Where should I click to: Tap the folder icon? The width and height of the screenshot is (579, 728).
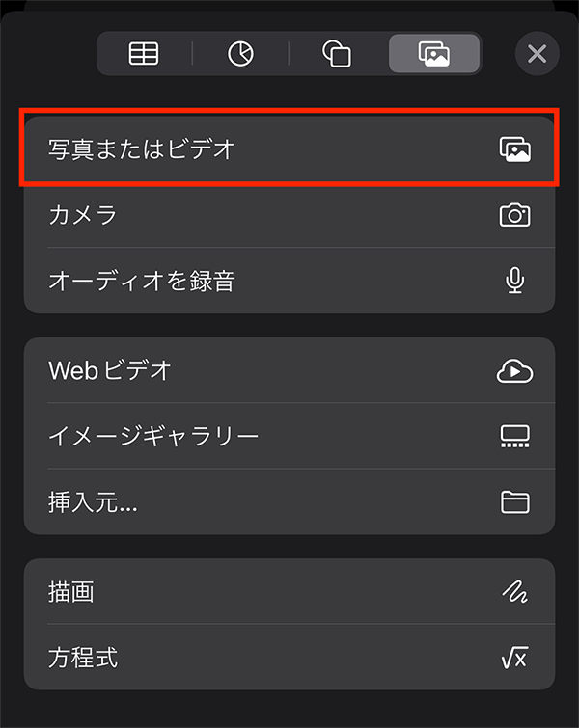[515, 502]
